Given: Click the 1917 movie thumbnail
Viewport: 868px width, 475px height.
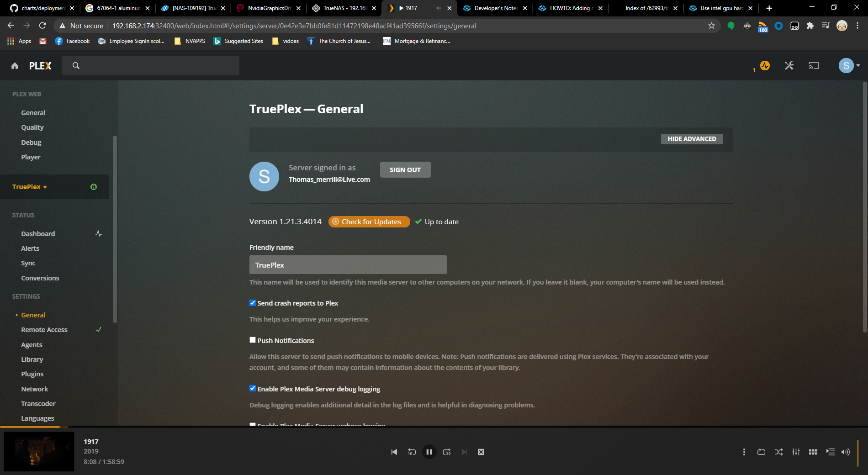Looking at the screenshot, I should pyautogui.click(x=39, y=452).
